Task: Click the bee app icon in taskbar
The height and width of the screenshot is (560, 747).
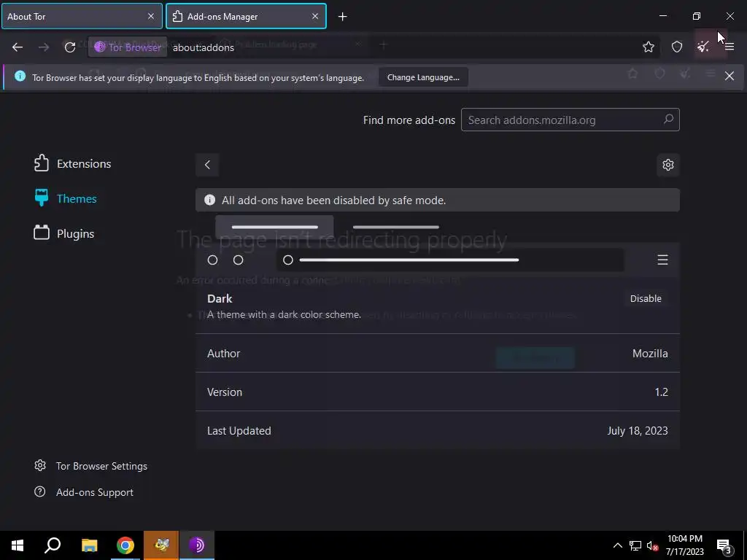Action: pos(161,545)
